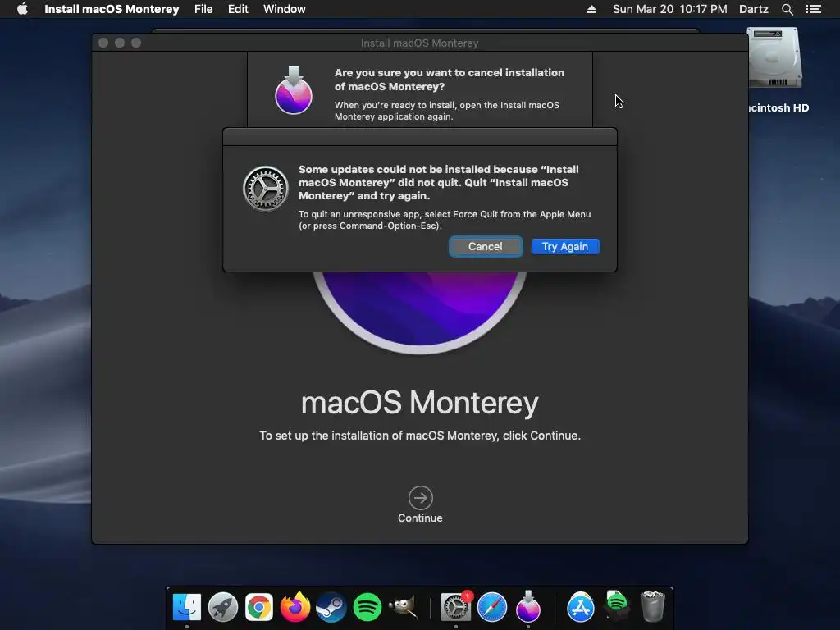
Task: Launch Google Chrome from the Dock
Action: point(259,607)
